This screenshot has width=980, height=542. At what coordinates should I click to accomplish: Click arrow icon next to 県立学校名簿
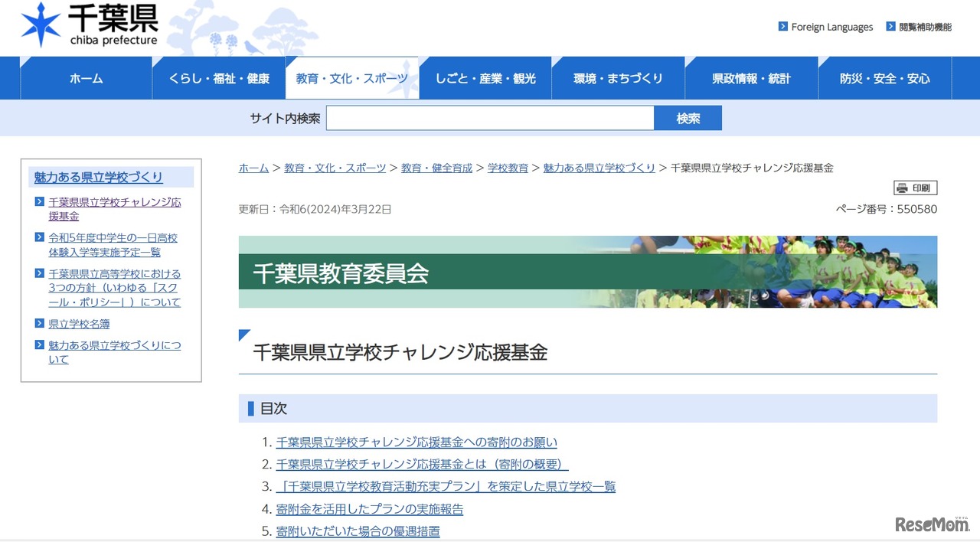tap(39, 324)
